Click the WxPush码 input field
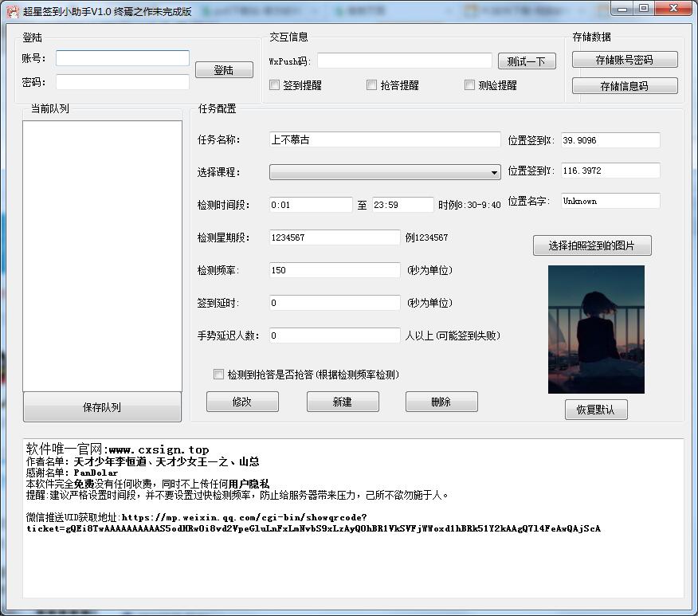 point(404,60)
